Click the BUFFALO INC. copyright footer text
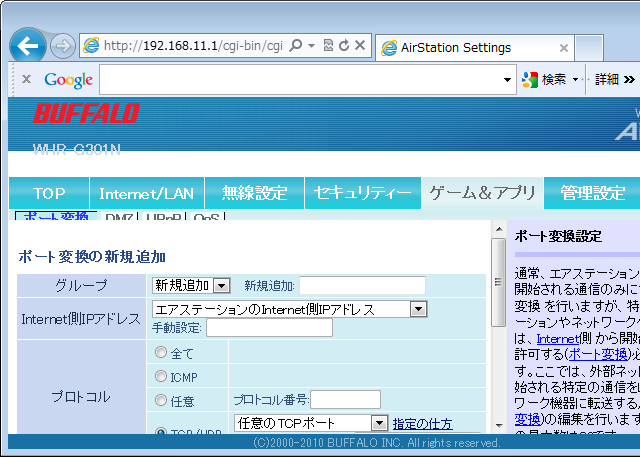The image size is (640, 457). click(376, 443)
